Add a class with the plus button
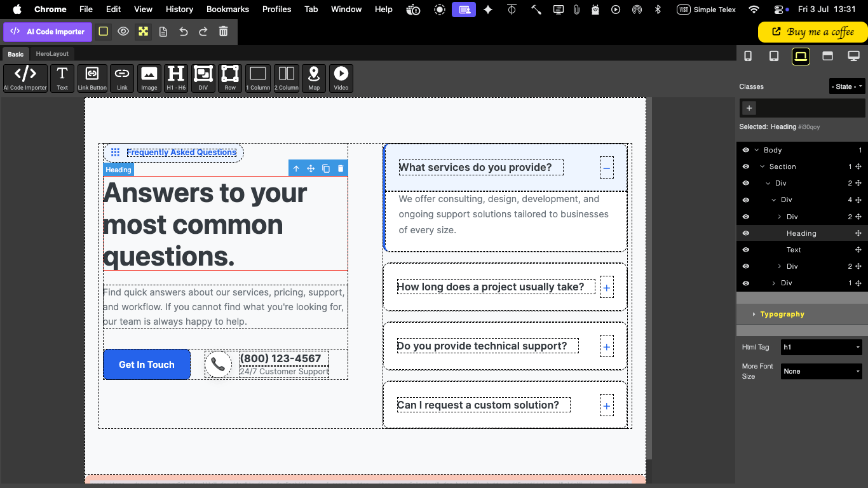Screen dimensions: 868x488 tap(749, 108)
